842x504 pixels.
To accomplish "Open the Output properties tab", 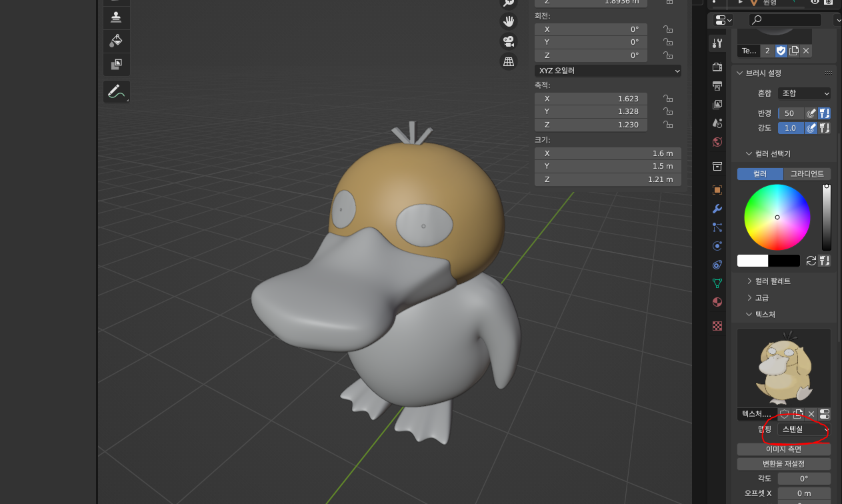I will (717, 85).
